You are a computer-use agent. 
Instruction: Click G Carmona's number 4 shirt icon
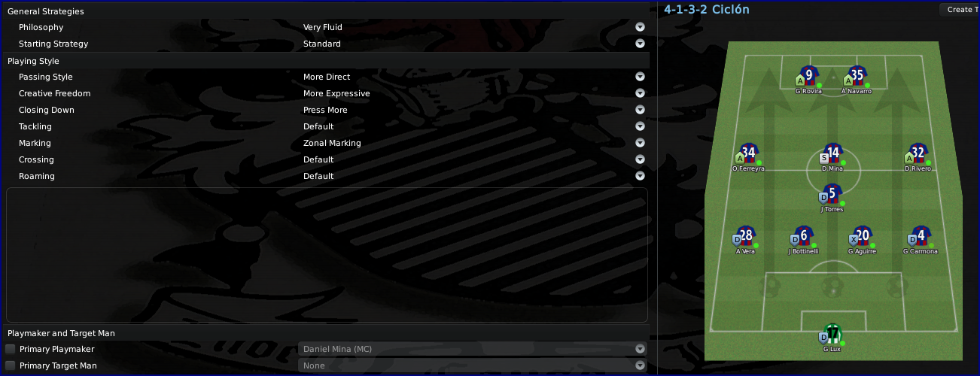point(920,236)
